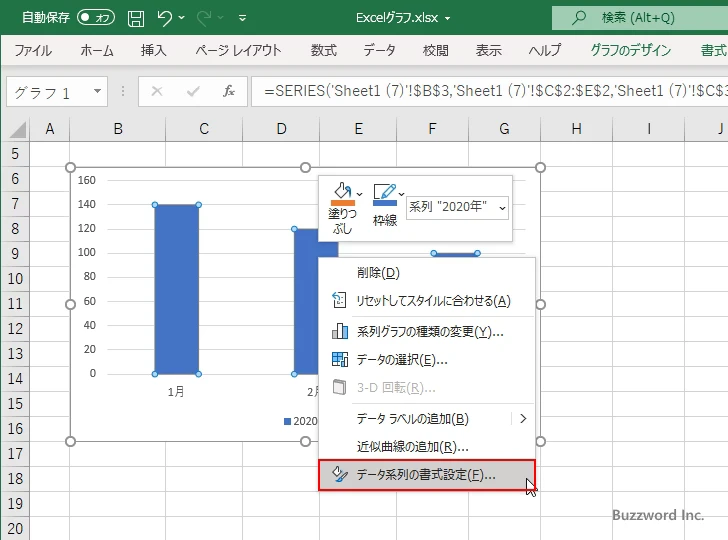Select column B header
This screenshot has height=540, width=728.
coord(118,129)
